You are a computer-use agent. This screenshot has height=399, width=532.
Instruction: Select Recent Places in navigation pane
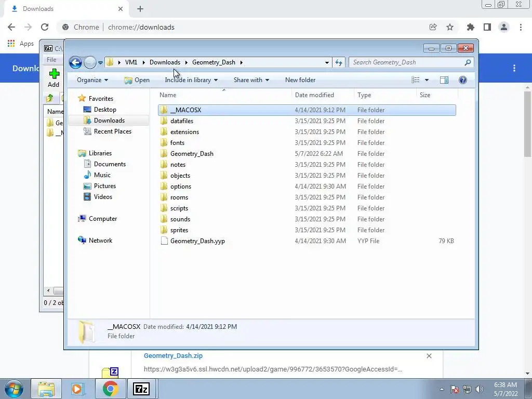[x=113, y=131]
